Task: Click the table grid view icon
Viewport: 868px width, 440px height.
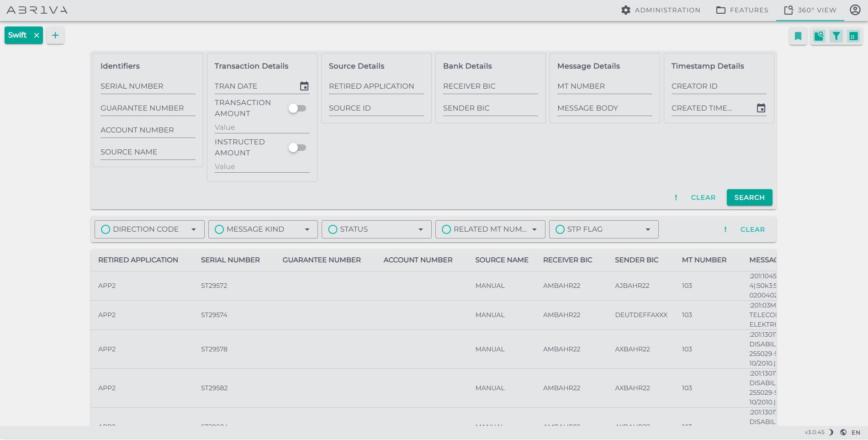Action: [853, 36]
